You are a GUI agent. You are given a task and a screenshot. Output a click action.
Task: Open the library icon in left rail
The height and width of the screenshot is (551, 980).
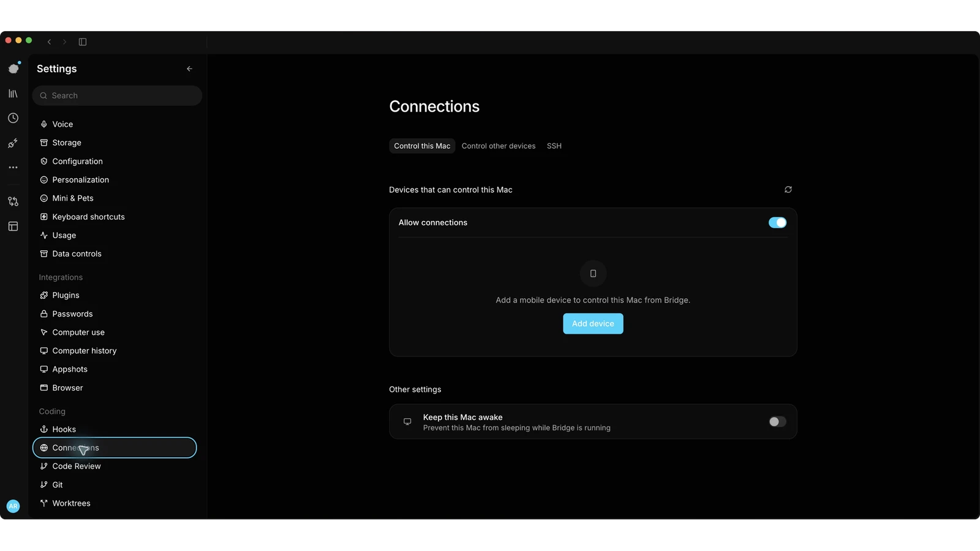coord(13,94)
